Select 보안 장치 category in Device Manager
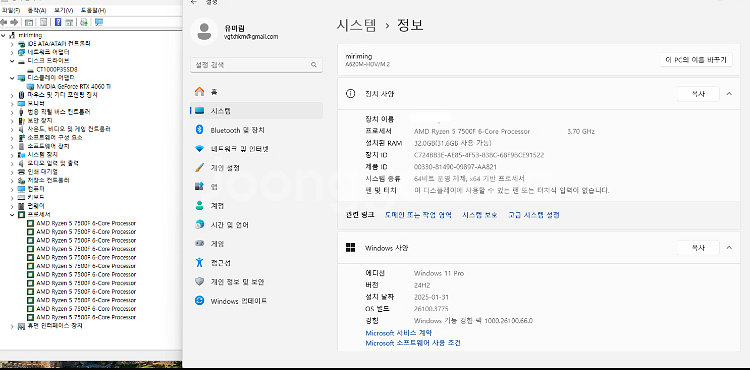The image size is (750, 370). [x=40, y=120]
